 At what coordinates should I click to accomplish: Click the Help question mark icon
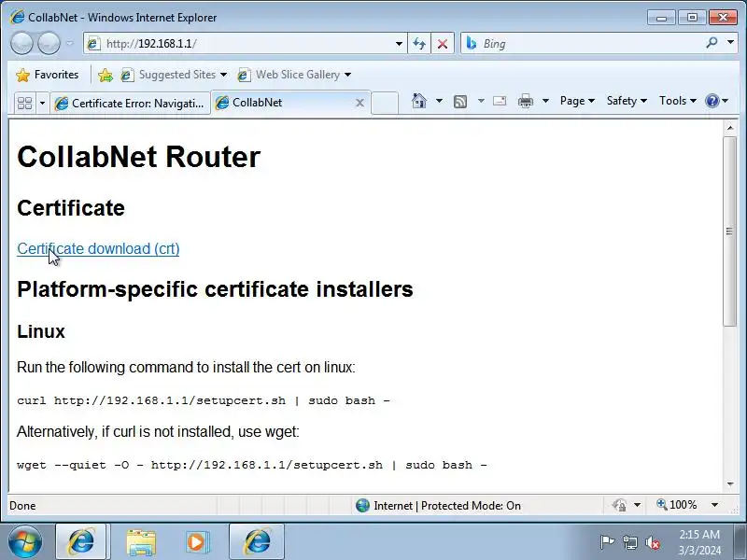(x=712, y=101)
